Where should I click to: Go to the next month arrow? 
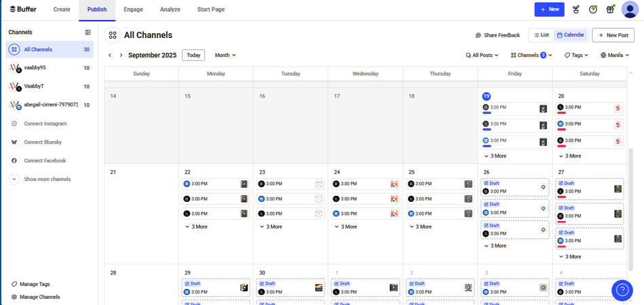[x=121, y=55]
